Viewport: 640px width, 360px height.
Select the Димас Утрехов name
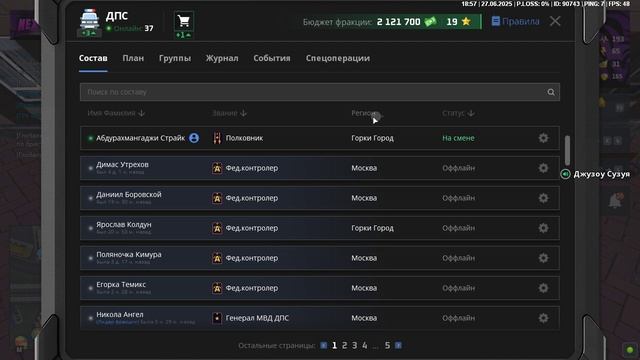coord(122,164)
